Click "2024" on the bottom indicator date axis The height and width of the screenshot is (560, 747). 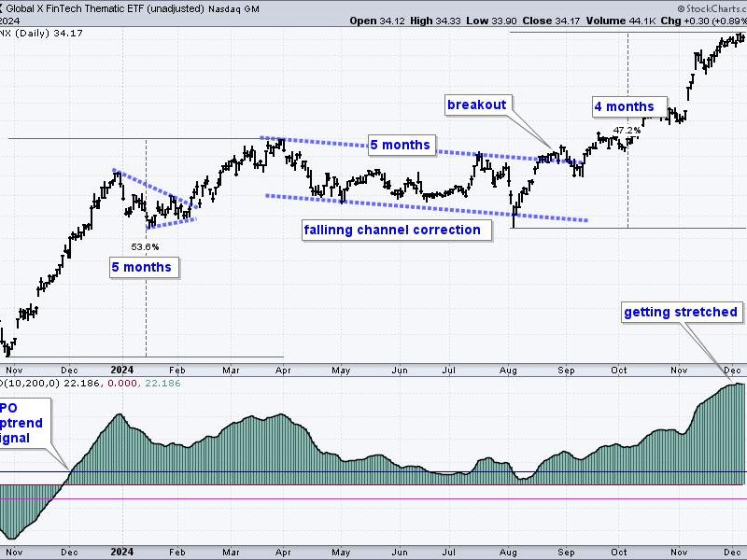pyautogui.click(x=122, y=553)
